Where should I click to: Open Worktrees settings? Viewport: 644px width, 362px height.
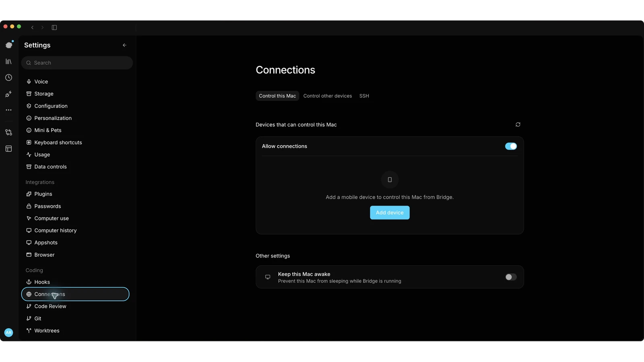(75, 331)
